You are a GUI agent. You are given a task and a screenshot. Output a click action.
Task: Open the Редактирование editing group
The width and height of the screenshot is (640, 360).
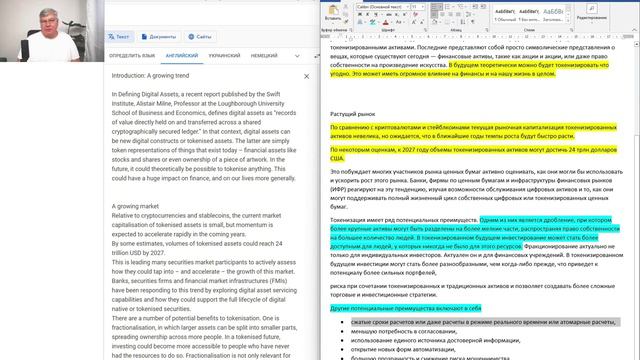(x=591, y=13)
